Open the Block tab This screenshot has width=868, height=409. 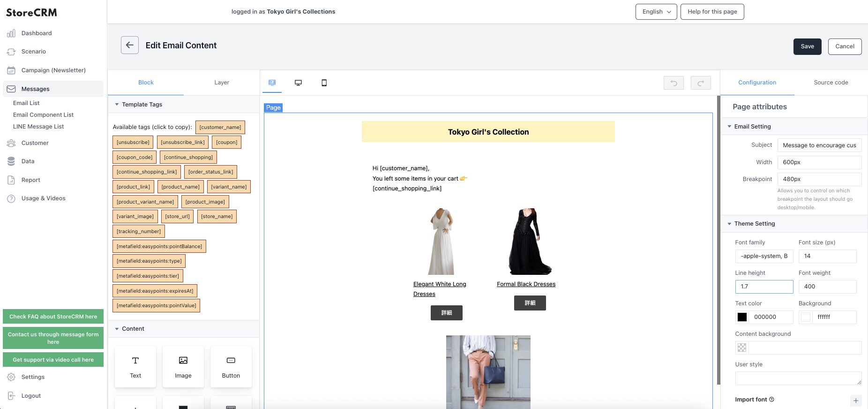tap(146, 83)
